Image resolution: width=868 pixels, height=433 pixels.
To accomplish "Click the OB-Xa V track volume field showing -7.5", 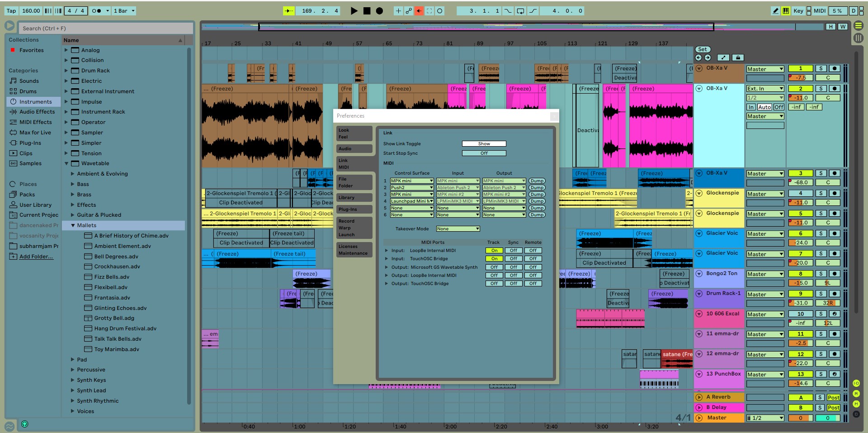I will click(x=801, y=78).
